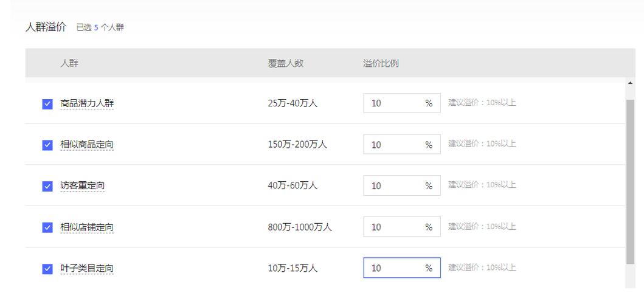Click the 叶子类目定向 crowd name link
644x304 pixels.
coord(87,268)
